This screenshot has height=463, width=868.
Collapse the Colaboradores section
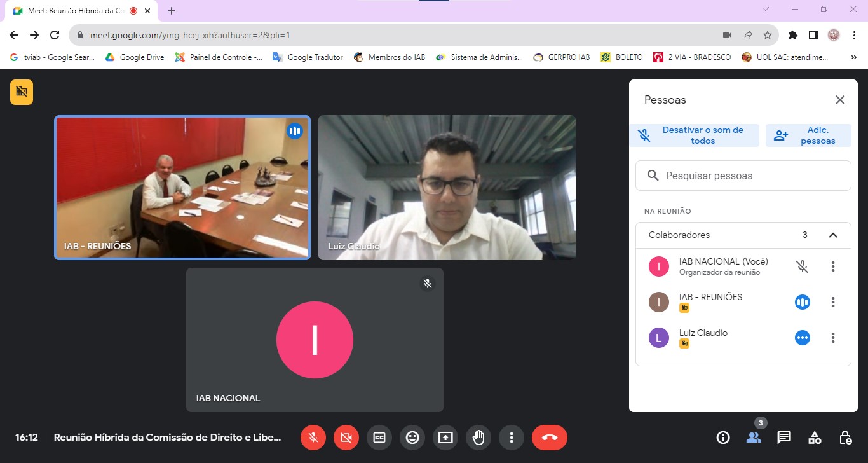coord(833,235)
